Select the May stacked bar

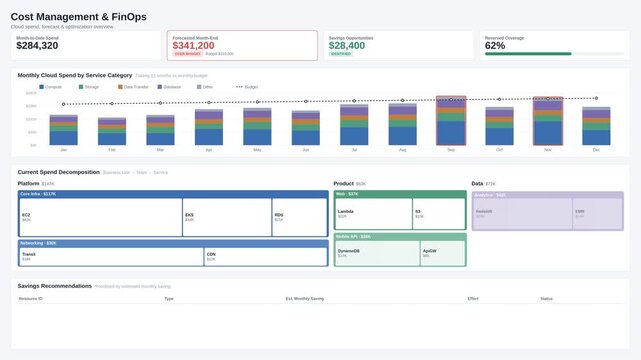[257, 126]
